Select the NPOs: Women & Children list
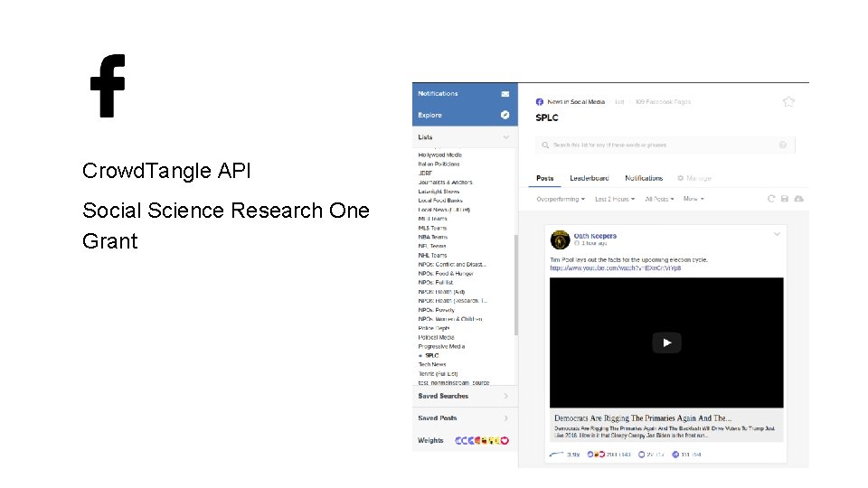 450,319
